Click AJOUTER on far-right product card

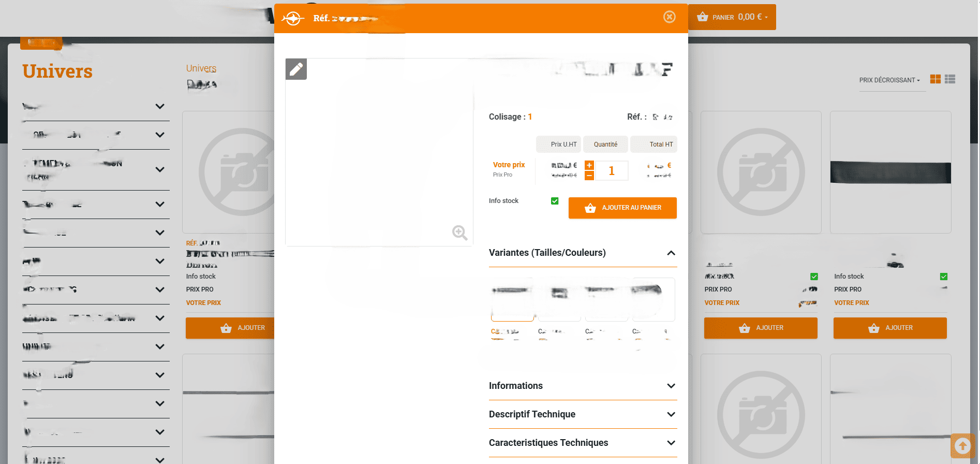(x=890, y=328)
